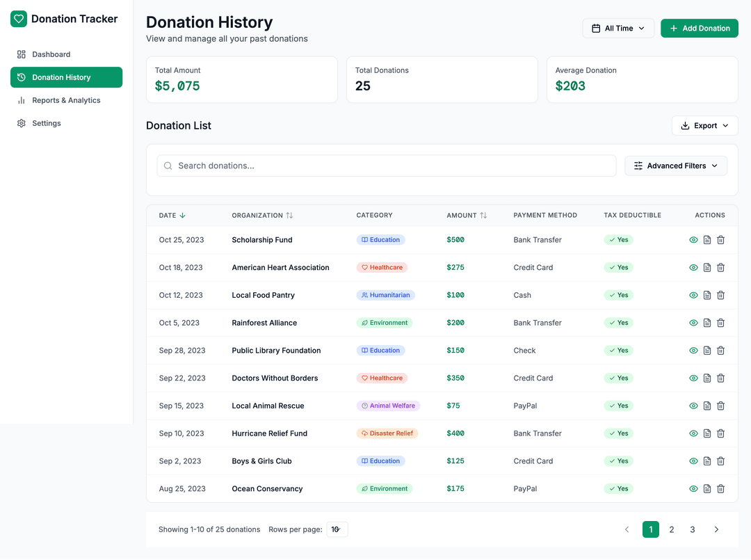Delete the Local Food Pantry donation
This screenshot has width=751, height=560.
(720, 295)
